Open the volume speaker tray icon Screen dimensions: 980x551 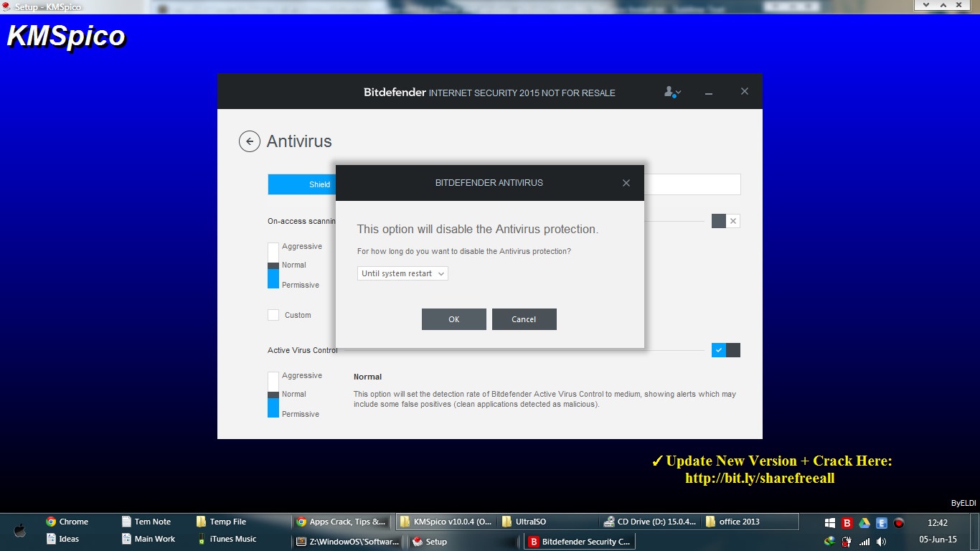click(x=882, y=541)
